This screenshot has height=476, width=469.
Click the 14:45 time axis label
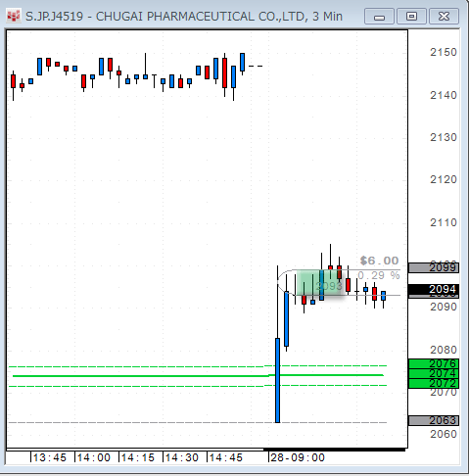[x=226, y=457]
